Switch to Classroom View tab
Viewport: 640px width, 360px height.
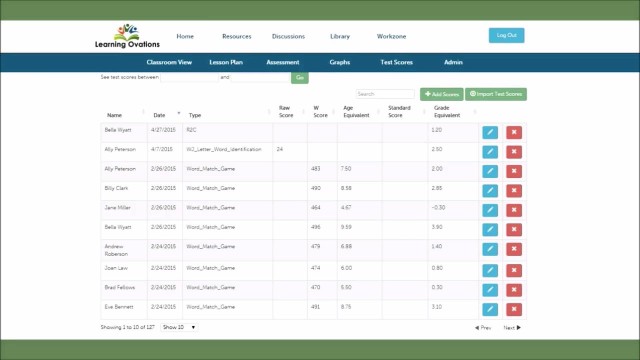[169, 62]
